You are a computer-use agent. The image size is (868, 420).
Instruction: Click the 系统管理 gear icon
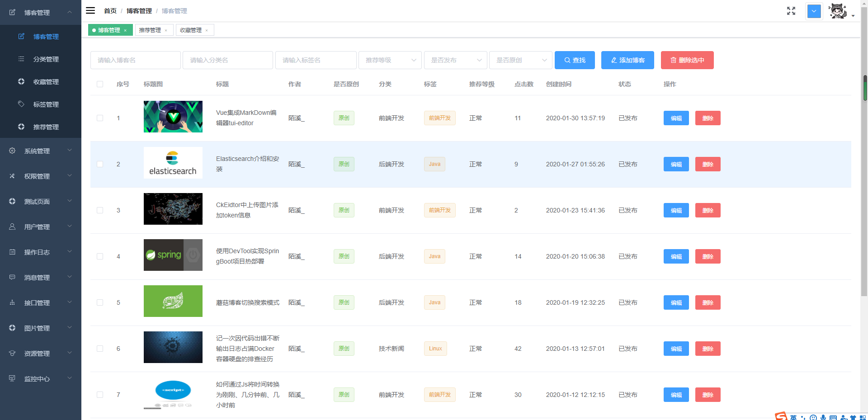click(x=12, y=151)
